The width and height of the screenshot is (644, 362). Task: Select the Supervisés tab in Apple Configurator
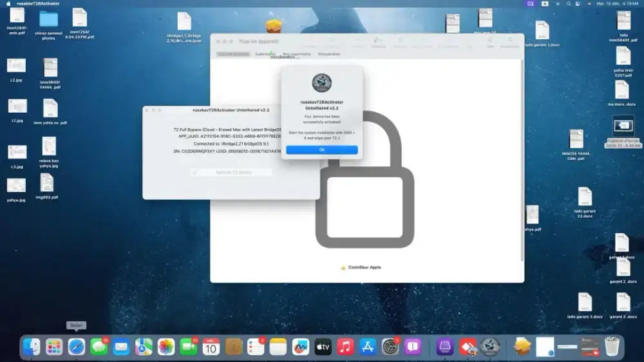pos(263,54)
